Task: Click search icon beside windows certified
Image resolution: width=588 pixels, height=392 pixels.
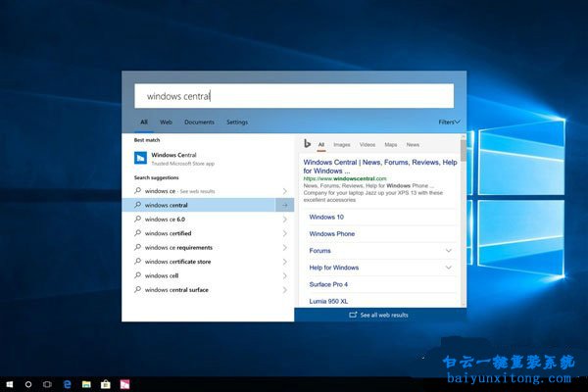Action: tap(137, 233)
